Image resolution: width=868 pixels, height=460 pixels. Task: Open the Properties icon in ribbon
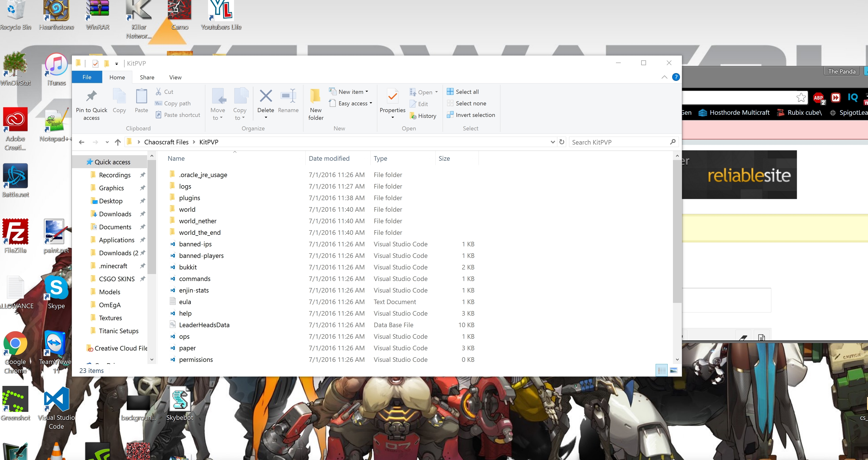392,97
